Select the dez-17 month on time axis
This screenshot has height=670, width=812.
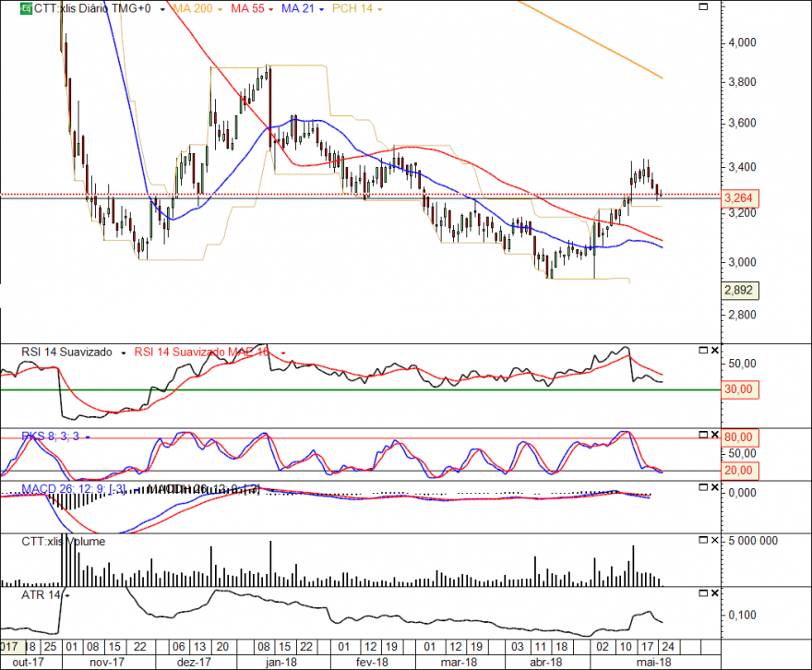[194, 663]
